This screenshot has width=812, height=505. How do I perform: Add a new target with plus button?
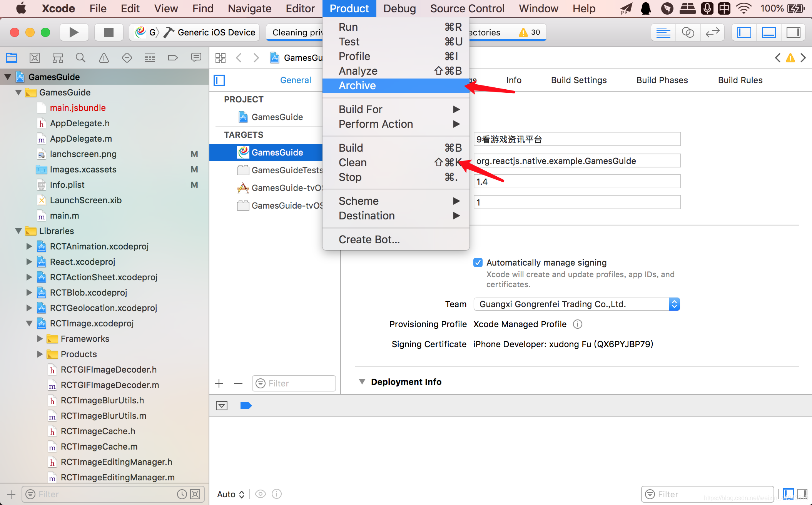click(x=219, y=383)
